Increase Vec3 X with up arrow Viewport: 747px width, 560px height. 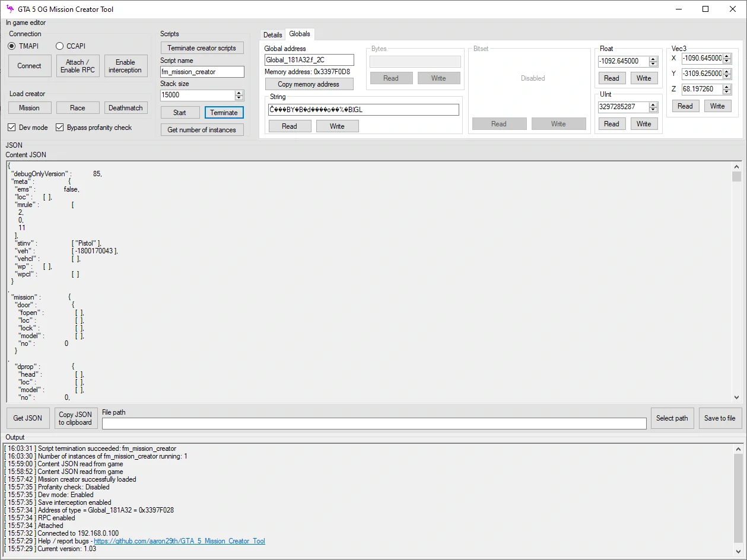[x=727, y=56]
